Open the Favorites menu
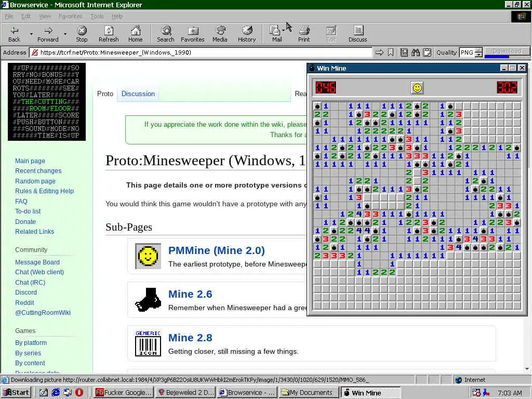 pos(70,16)
